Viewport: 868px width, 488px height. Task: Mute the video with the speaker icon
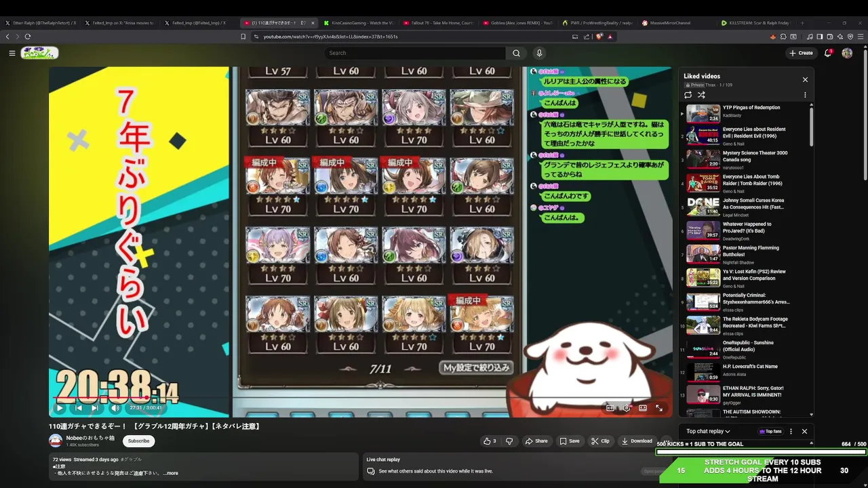click(115, 408)
